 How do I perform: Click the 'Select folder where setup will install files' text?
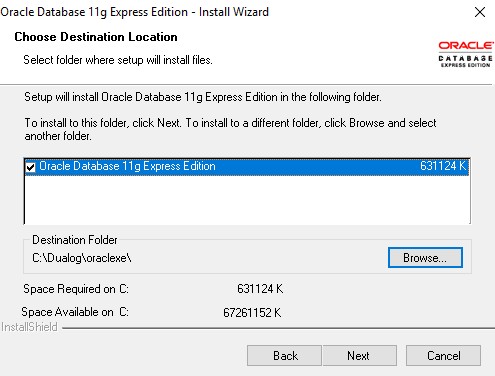click(x=118, y=60)
